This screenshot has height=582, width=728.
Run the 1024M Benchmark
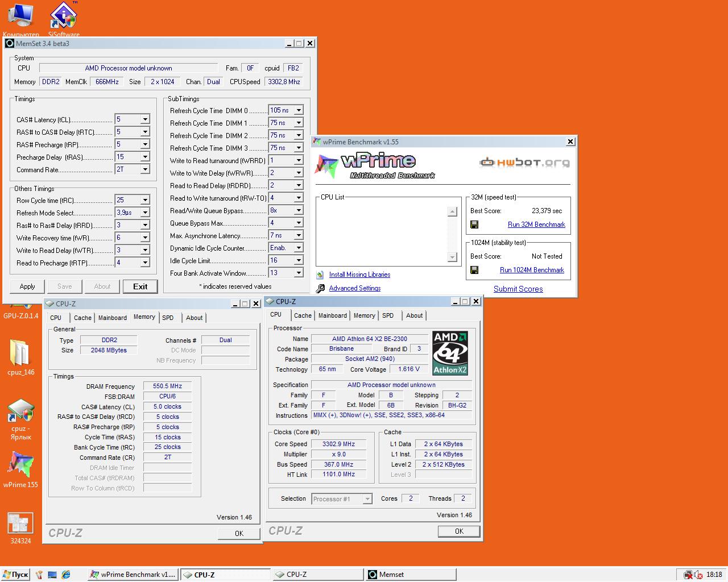tap(532, 270)
